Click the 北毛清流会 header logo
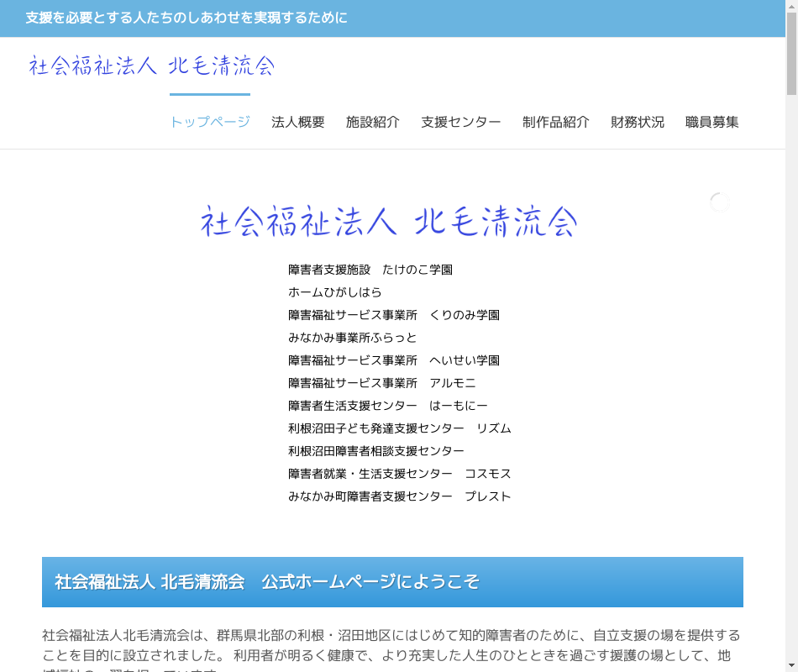 coord(151,66)
